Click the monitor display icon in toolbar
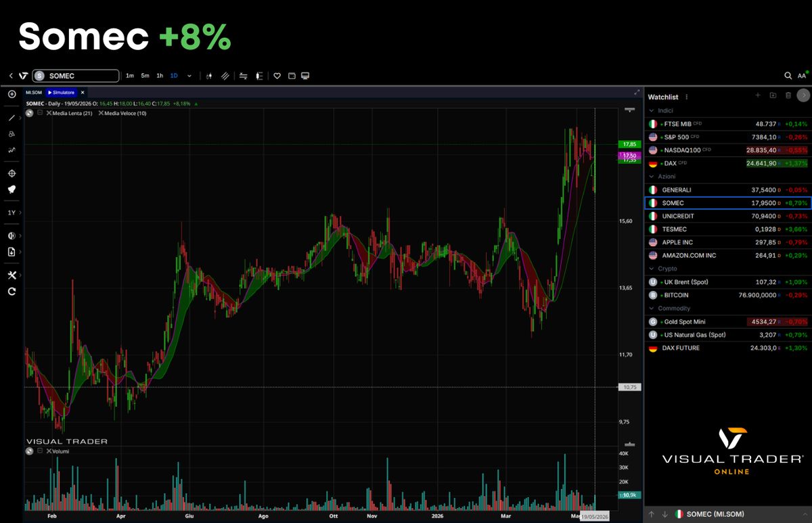The width and height of the screenshot is (812, 523). (x=305, y=76)
